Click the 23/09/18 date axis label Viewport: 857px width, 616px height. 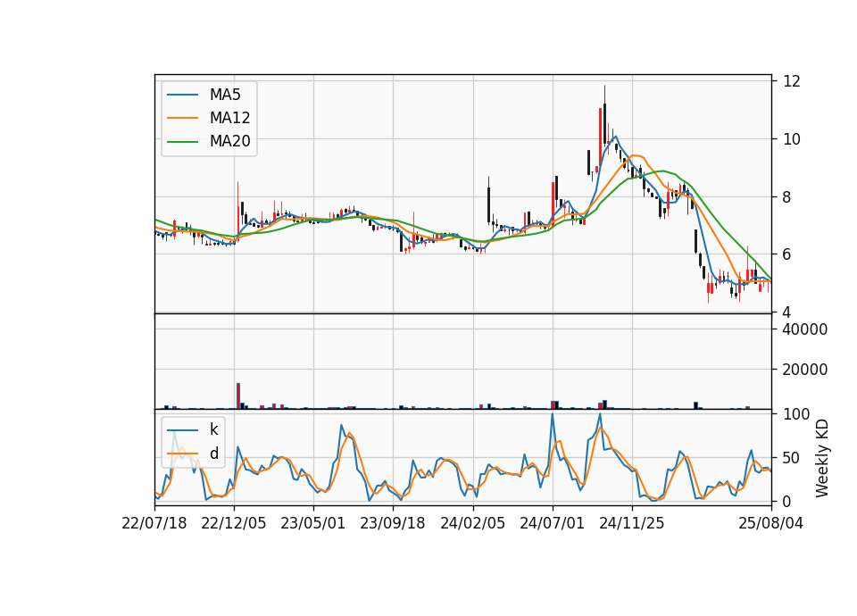[x=393, y=524]
